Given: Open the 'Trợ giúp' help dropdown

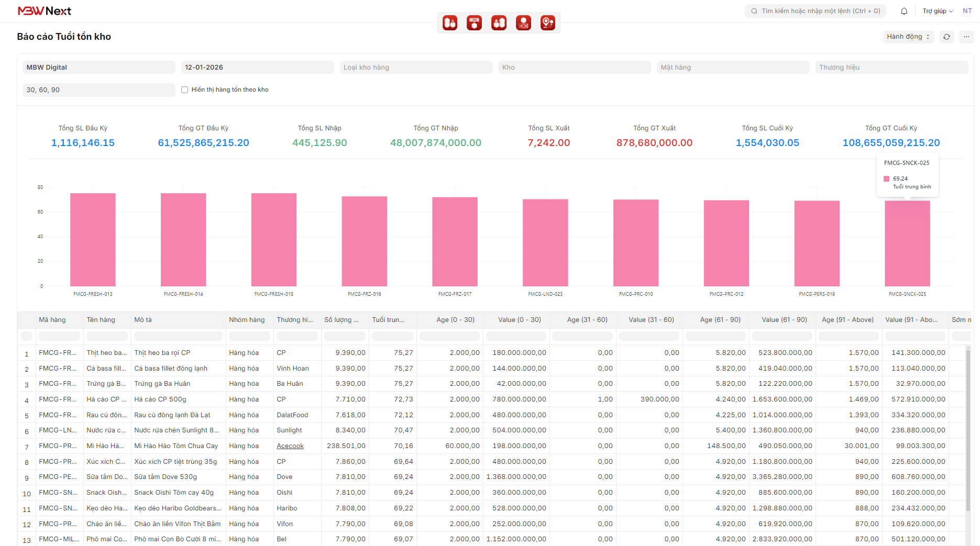Looking at the screenshot, I should pyautogui.click(x=937, y=11).
